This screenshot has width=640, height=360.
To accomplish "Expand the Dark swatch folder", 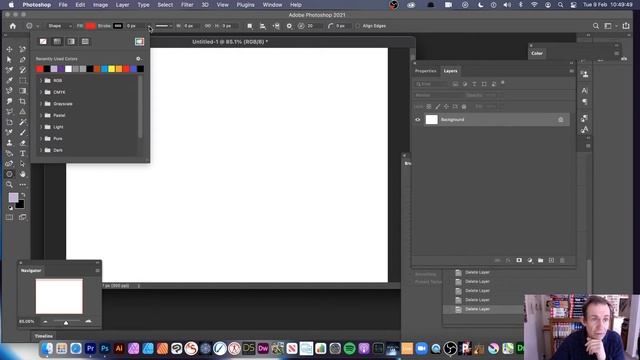I will (x=41, y=150).
